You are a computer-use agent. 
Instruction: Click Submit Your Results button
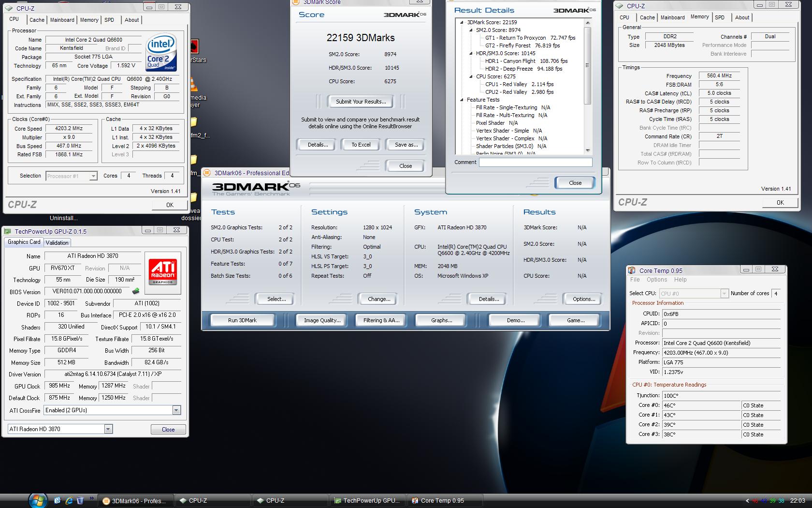pyautogui.click(x=361, y=102)
